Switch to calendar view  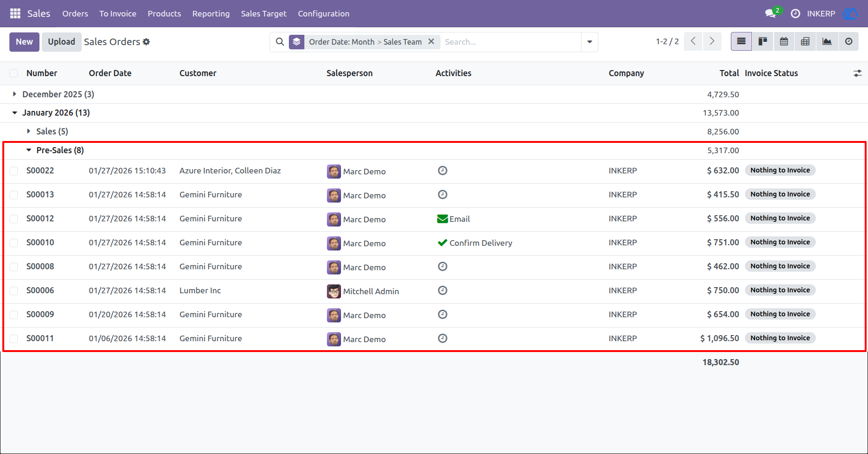(784, 41)
